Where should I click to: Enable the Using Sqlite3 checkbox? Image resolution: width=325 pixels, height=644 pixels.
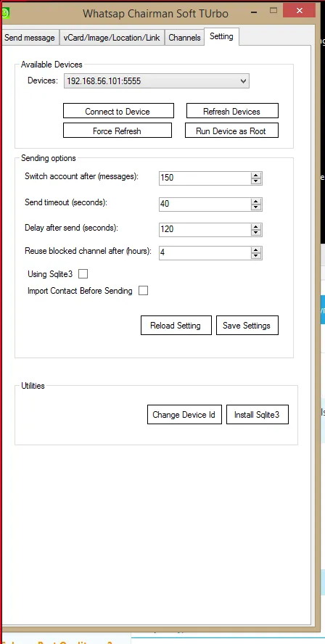(83, 274)
